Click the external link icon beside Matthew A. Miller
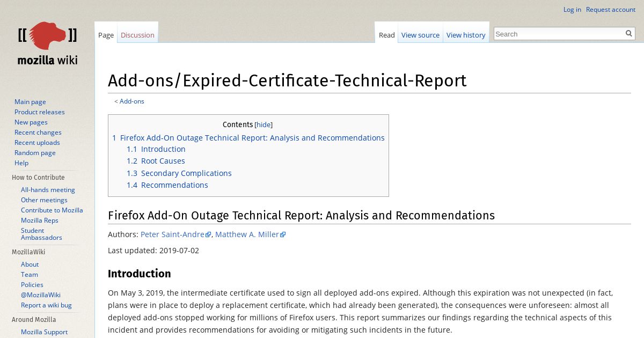The height and width of the screenshot is (338, 644). point(283,234)
